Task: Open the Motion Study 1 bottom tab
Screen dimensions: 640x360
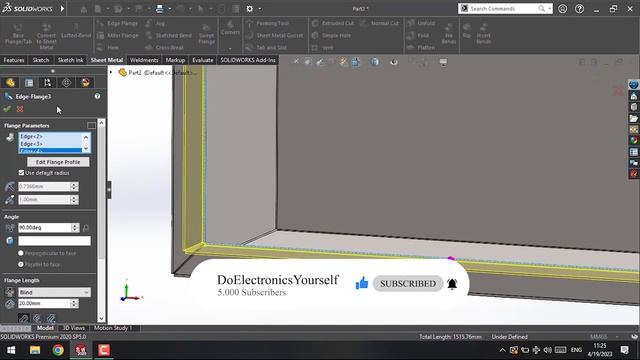Action: pyautogui.click(x=113, y=328)
